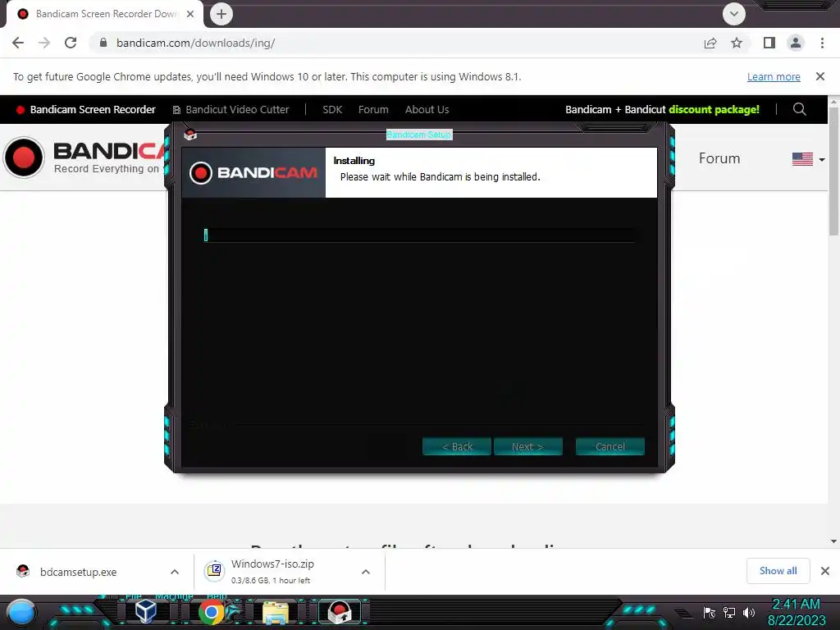
Task: Open the clock showing 2:41 AM
Action: (796, 612)
